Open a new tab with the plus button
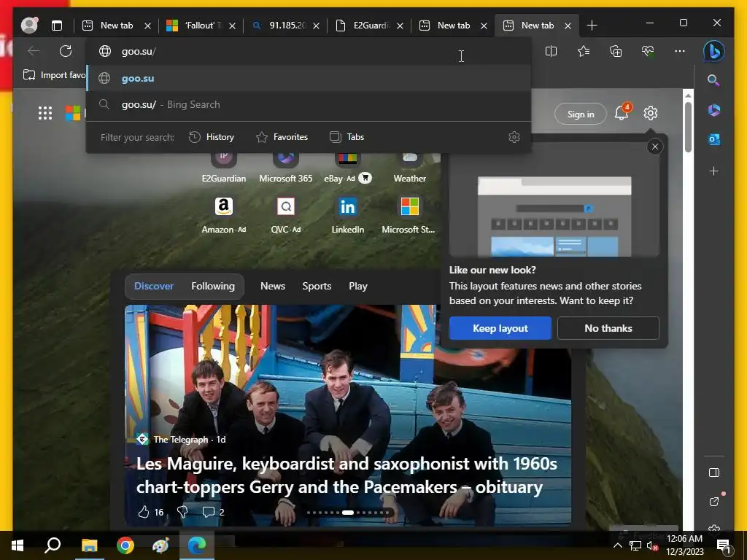 tap(592, 26)
